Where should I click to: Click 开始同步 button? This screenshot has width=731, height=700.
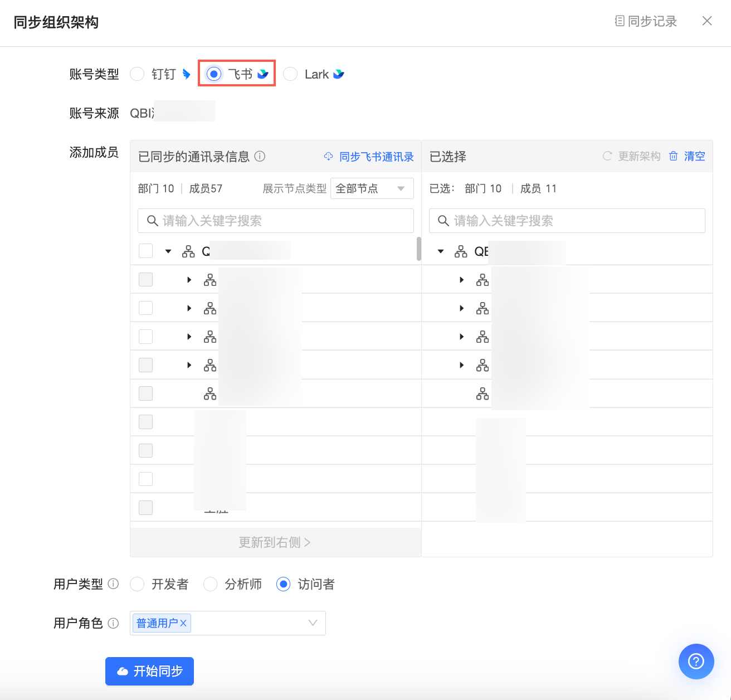tap(149, 671)
